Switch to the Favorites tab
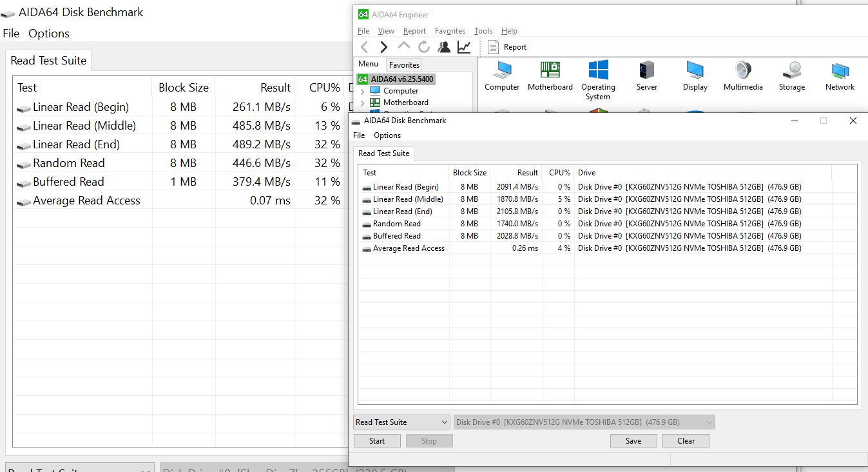Viewport: 868px width, 472px height. click(x=404, y=65)
